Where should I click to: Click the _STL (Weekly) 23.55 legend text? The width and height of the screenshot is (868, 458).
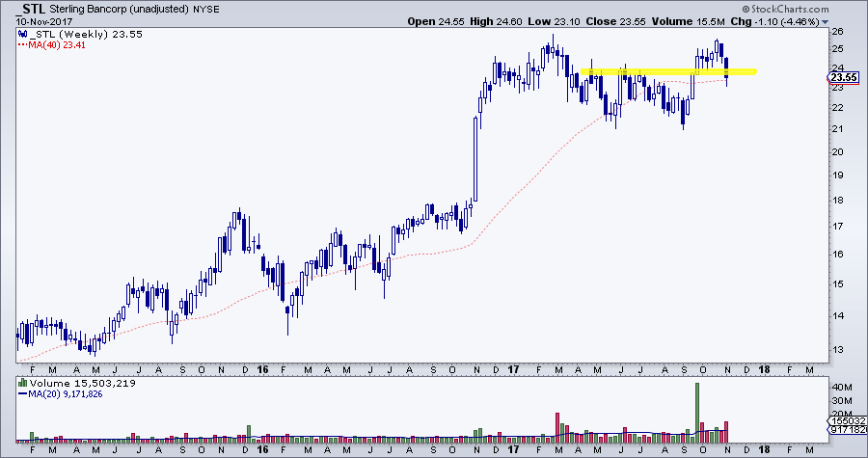(85, 35)
